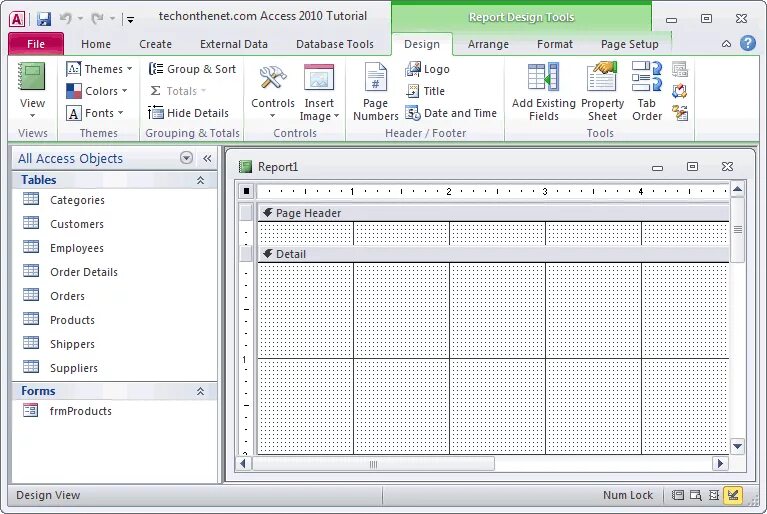This screenshot has height=514, width=767.
Task: Open Microsoft Access Help question mark
Action: click(747, 44)
